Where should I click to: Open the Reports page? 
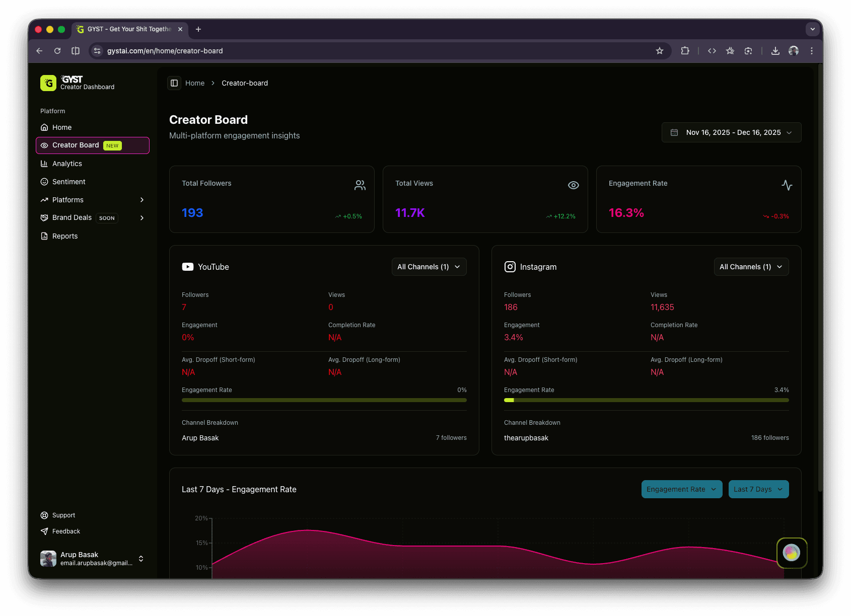[x=64, y=236]
